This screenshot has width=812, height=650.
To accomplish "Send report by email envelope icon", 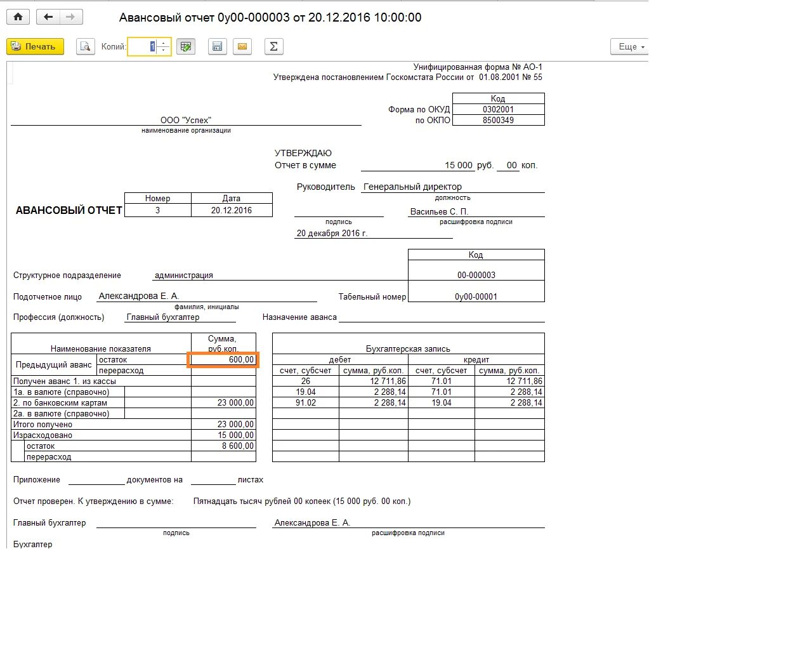I will click(242, 46).
